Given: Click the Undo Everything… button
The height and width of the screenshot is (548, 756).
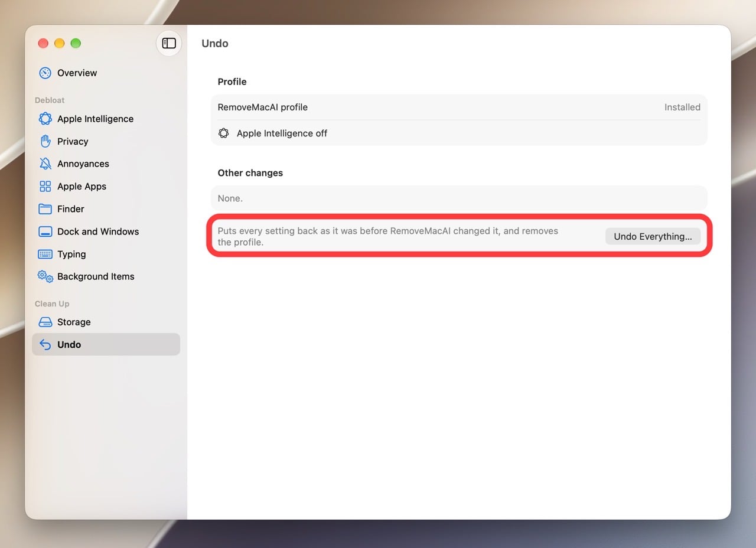Looking at the screenshot, I should coord(653,236).
